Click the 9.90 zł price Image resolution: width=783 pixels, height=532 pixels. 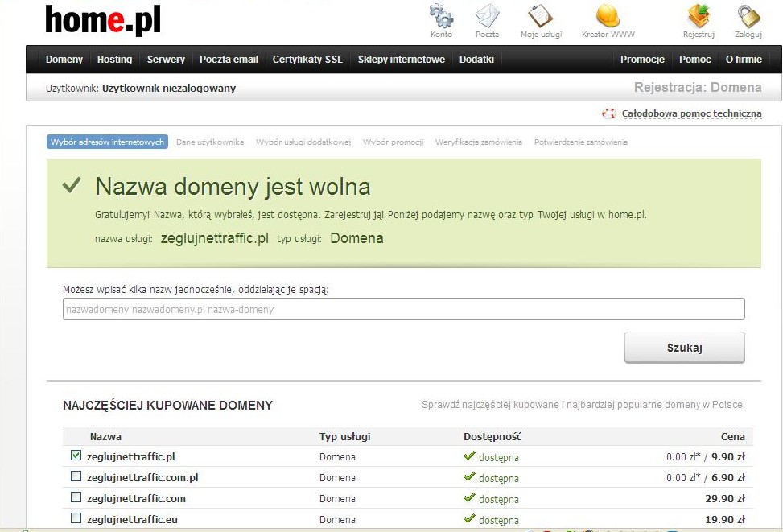tap(728, 456)
